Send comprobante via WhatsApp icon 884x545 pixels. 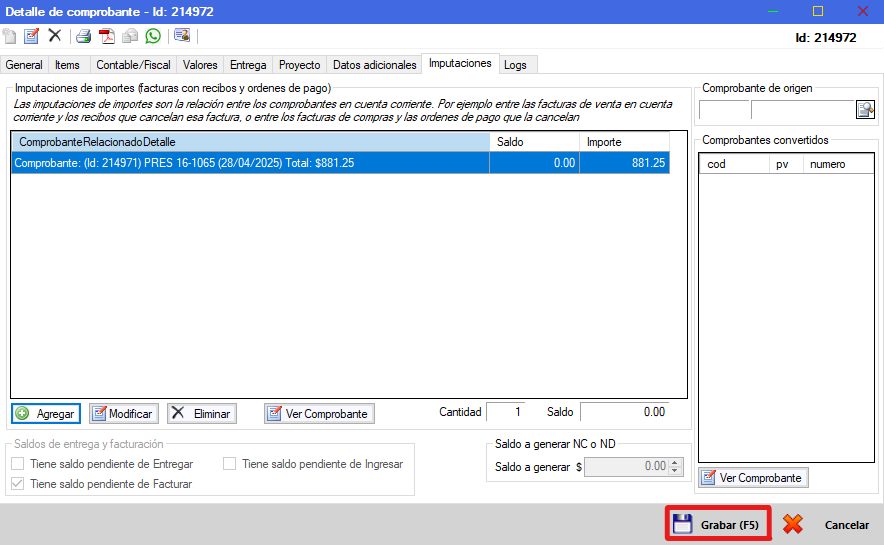click(x=153, y=36)
